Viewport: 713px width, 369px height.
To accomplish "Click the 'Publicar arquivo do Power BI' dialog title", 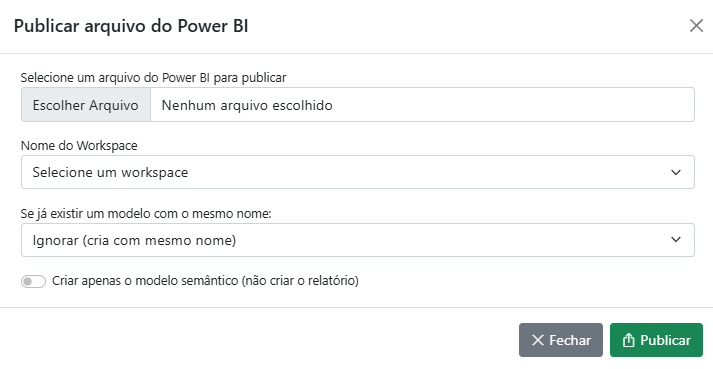I will point(131,26).
